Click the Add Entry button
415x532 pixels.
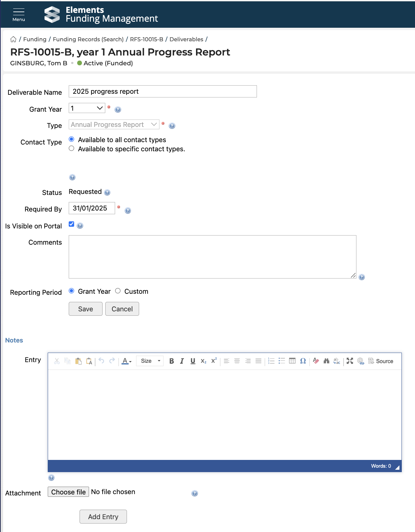tap(103, 517)
